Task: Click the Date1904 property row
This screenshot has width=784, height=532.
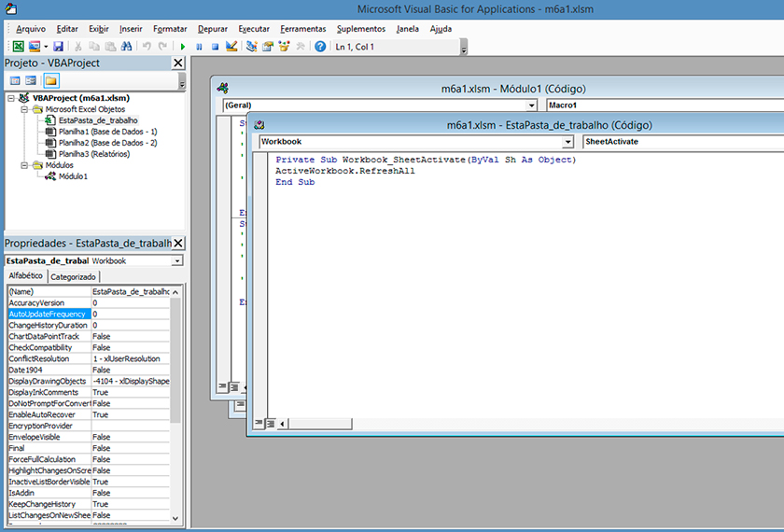Action: click(89, 370)
